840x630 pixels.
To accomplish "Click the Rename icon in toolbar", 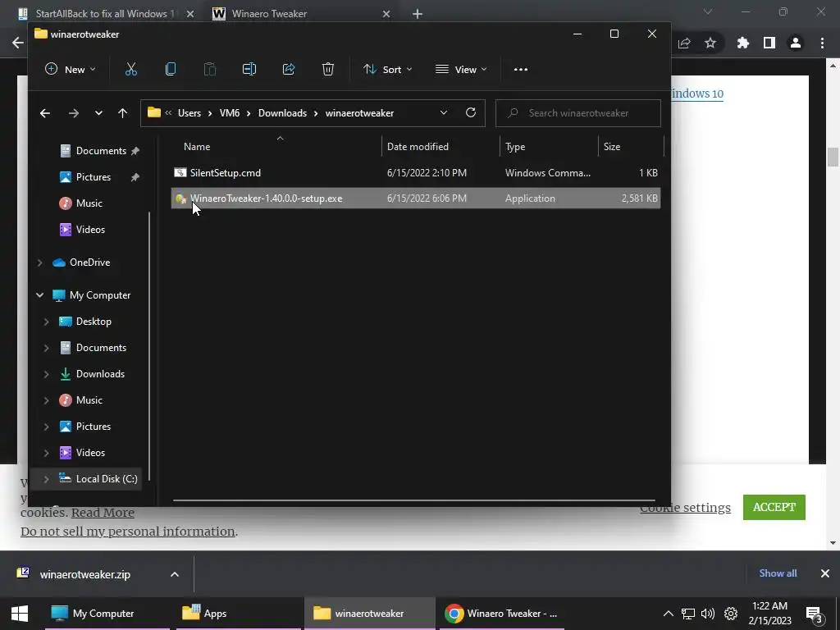I will point(249,69).
